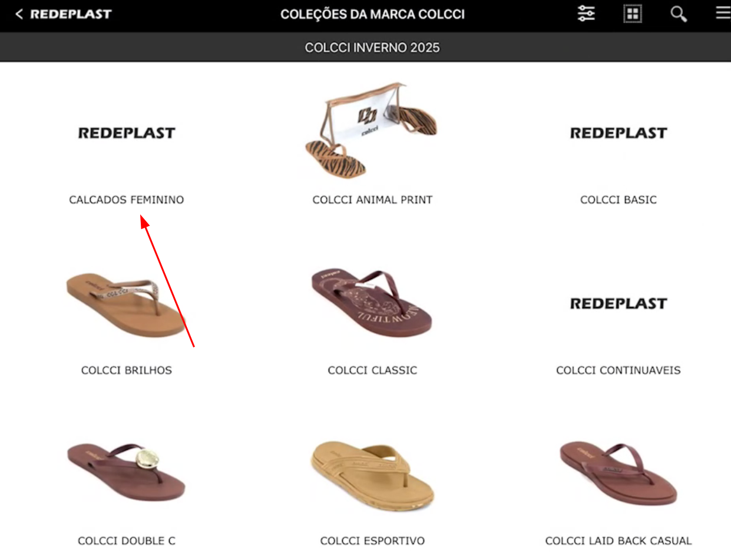
Task: Select the Colcci Basic Redeplast logo
Action: tap(618, 133)
